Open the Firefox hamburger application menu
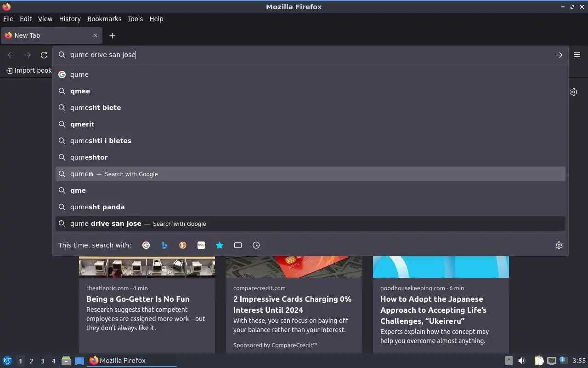This screenshot has width=588, height=368. pyautogui.click(x=577, y=55)
